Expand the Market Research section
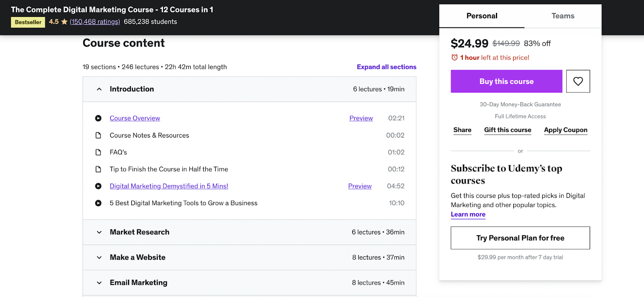Viewport: 644px width, 297px height. 250,232
